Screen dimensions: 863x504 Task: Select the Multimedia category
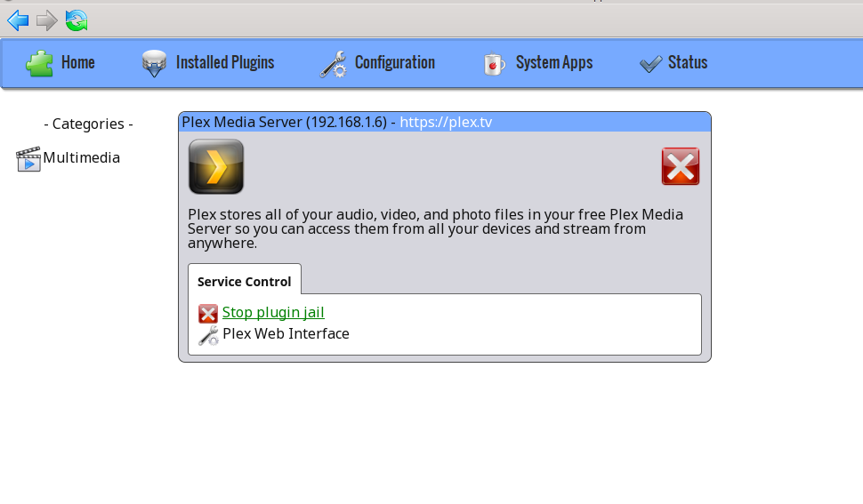click(x=82, y=157)
